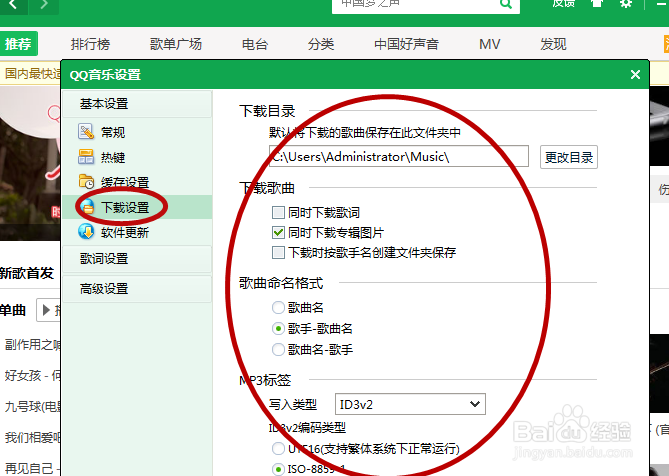669x476 pixels.
Task: Click the 缓存设置 folder icon
Action: pos(87,181)
